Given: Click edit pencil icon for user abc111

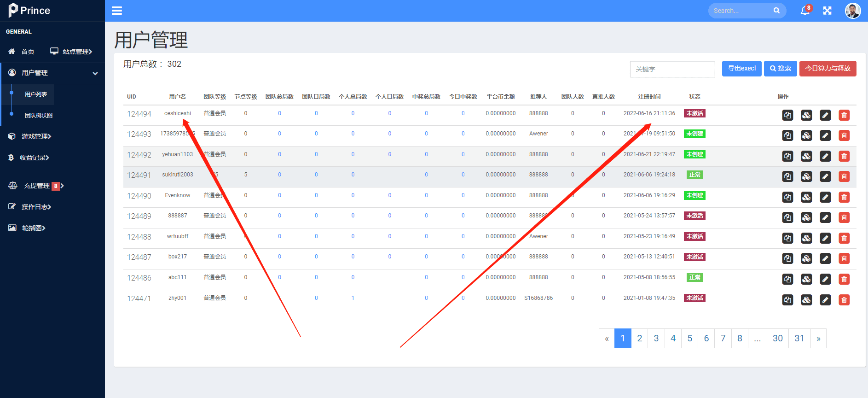Looking at the screenshot, I should click(825, 279).
